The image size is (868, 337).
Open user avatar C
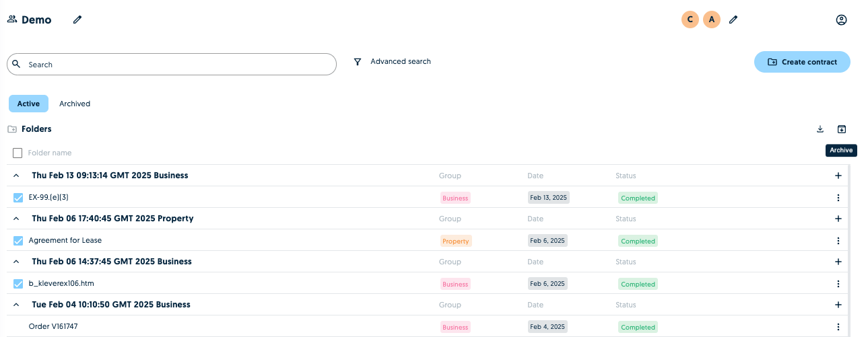pos(690,20)
